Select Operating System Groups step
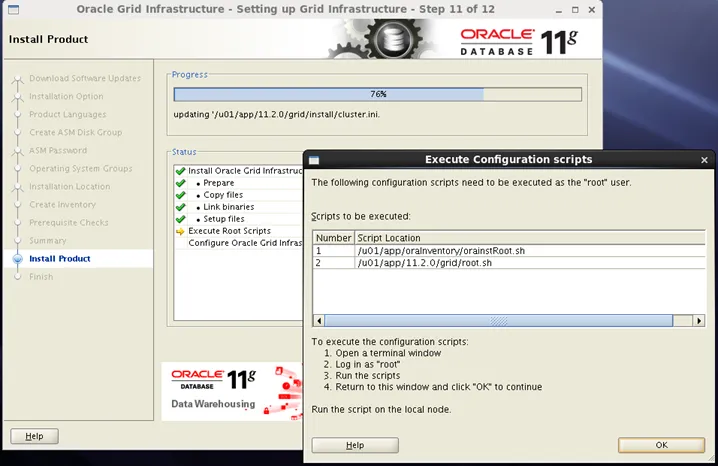Screen dimensions: 718x466 pos(81,168)
